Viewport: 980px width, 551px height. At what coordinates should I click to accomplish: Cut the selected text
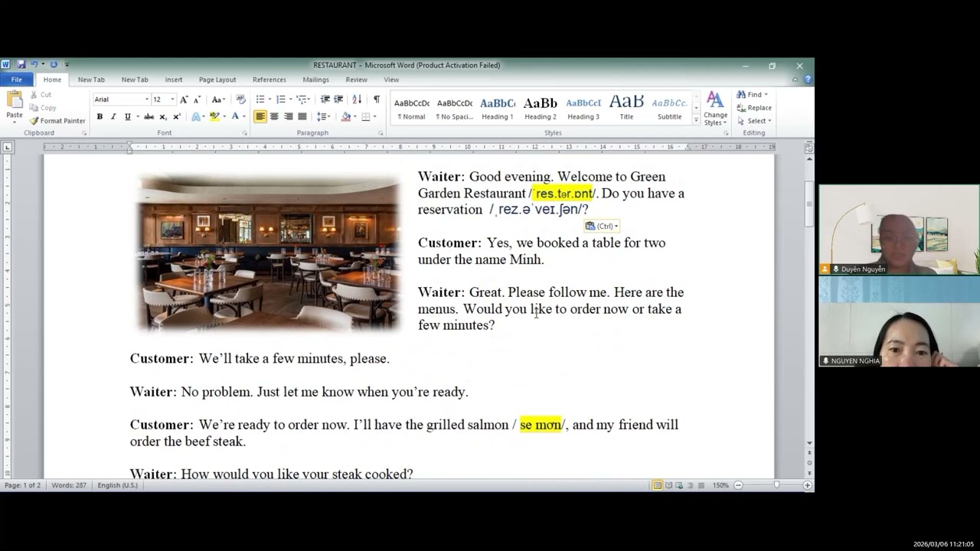click(x=41, y=95)
